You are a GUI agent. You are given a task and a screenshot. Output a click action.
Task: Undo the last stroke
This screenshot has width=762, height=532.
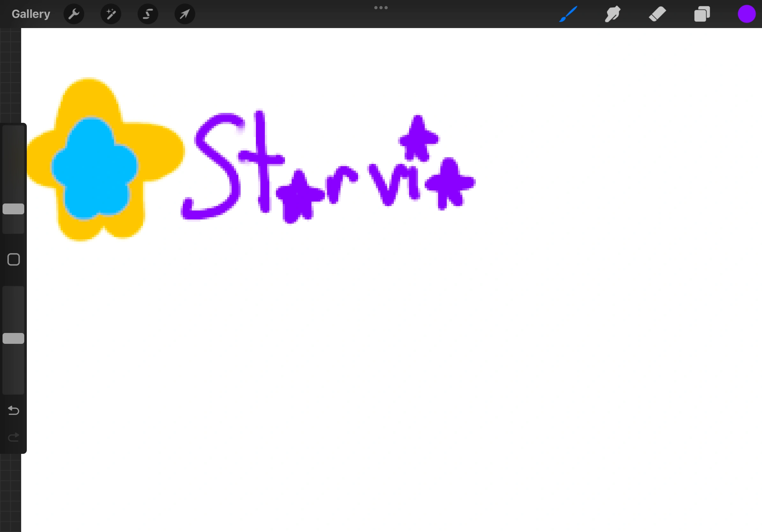click(x=14, y=410)
